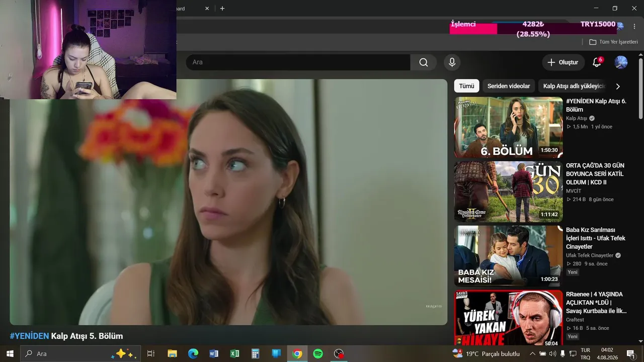The width and height of the screenshot is (644, 362).
Task: Open the blue app icon left of Chrome on the taskbar
Action: (x=276, y=353)
